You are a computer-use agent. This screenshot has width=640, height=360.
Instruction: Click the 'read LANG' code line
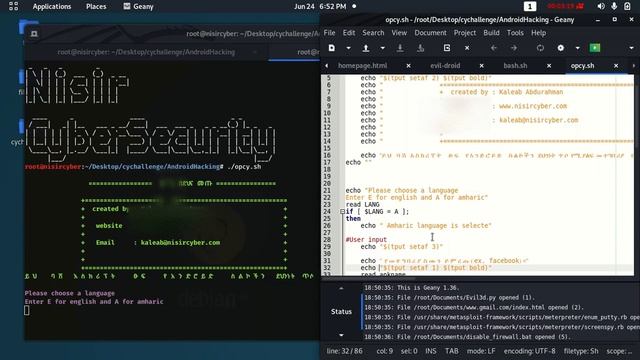(x=362, y=204)
